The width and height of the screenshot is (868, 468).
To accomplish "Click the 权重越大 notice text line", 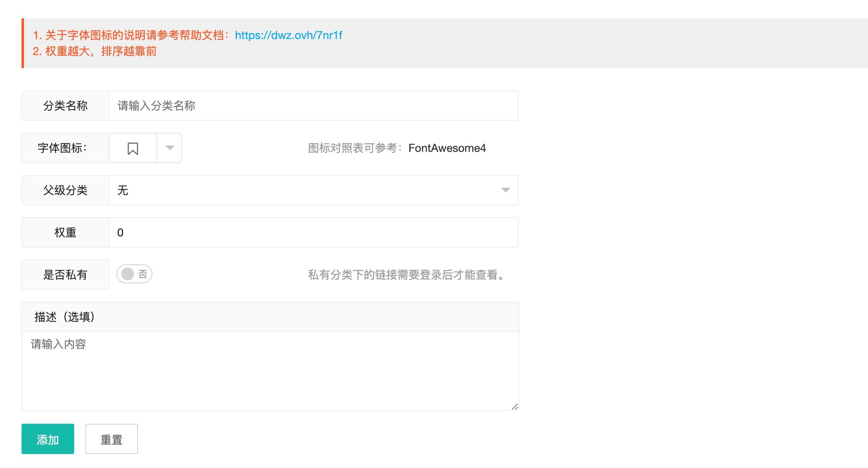I will [95, 51].
